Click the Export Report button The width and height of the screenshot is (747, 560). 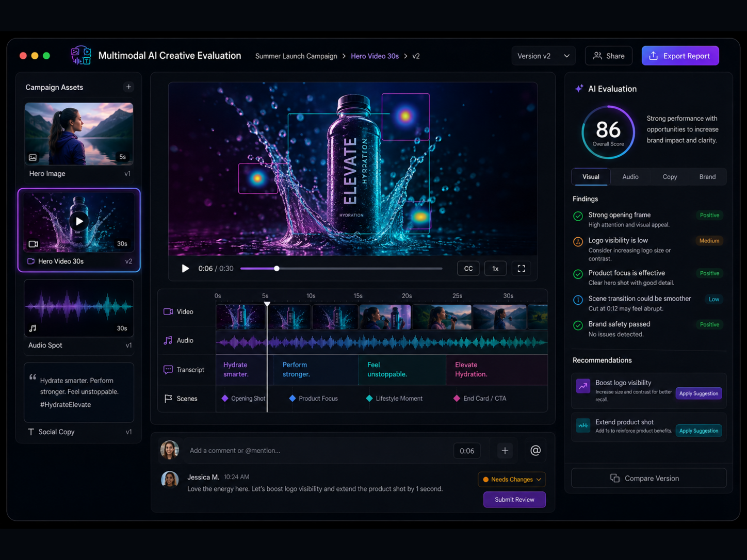coord(680,56)
